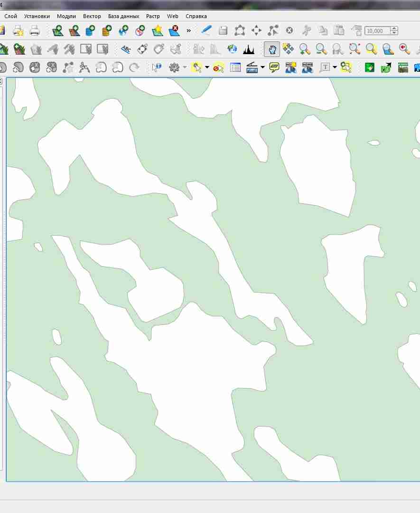Click the Add WMS Layer globe icon

coord(123,31)
